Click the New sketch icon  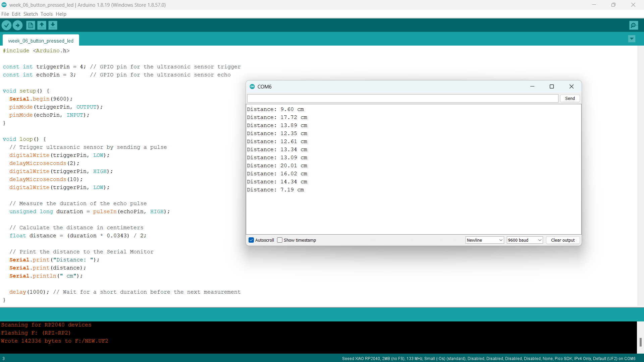point(31,25)
